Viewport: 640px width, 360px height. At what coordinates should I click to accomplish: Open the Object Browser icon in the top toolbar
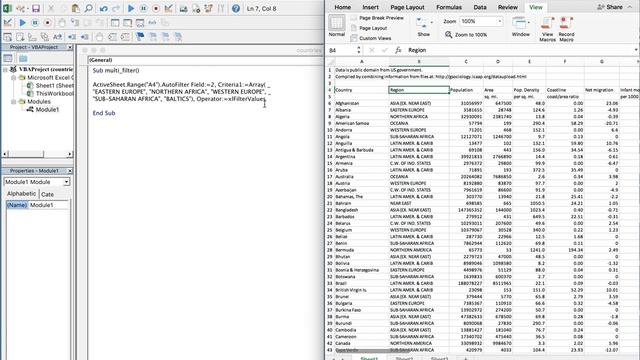tap(209, 8)
